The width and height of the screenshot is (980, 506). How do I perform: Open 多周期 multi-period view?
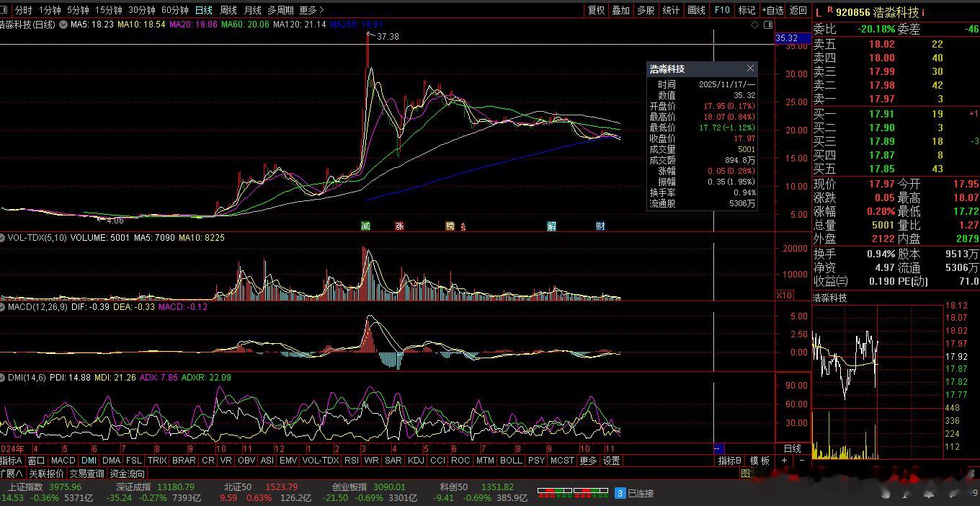(x=280, y=10)
